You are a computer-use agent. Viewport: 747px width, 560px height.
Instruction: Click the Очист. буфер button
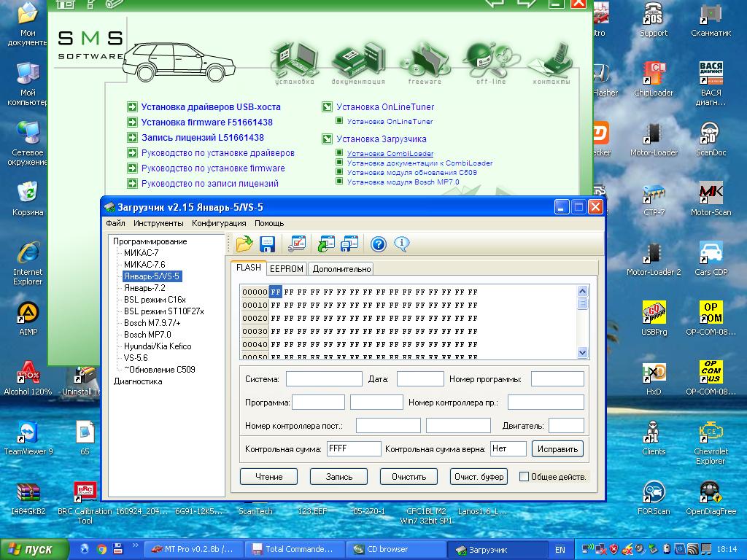pyautogui.click(x=479, y=477)
